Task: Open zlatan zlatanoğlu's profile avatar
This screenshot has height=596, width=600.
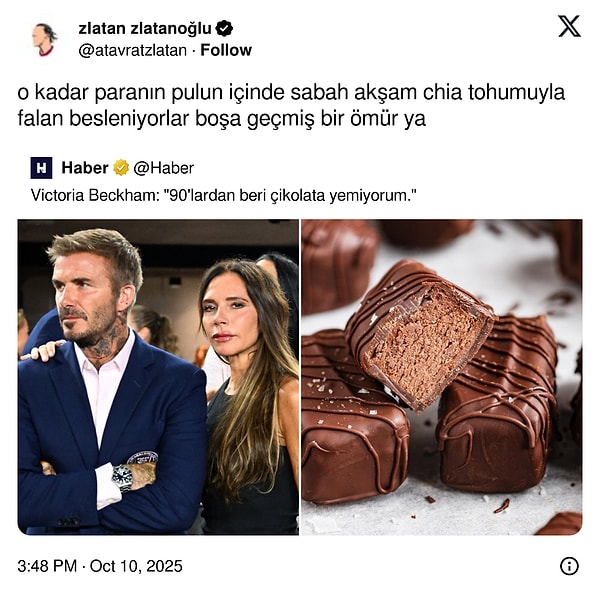Action: (44, 39)
